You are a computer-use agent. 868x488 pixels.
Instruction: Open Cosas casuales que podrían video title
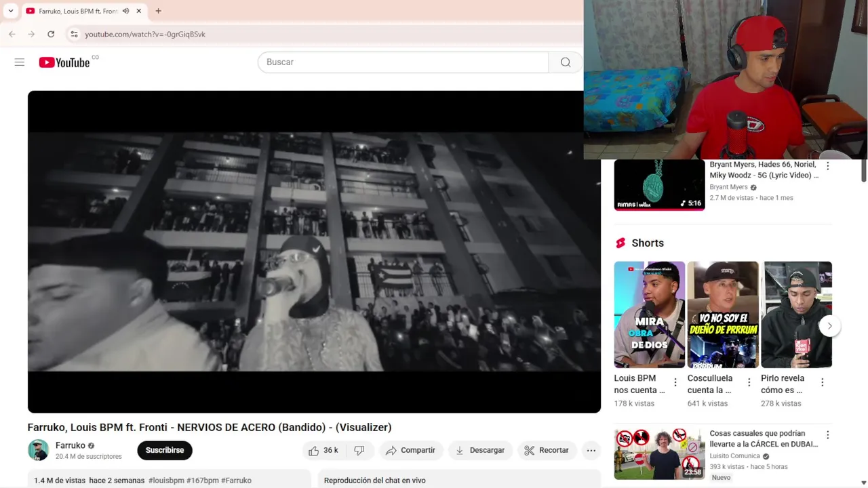tap(764, 439)
